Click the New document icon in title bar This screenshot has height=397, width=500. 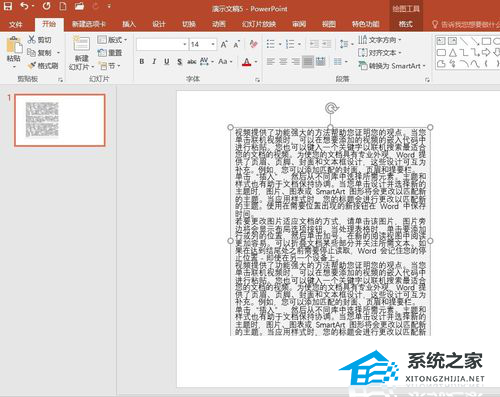(x=63, y=6)
